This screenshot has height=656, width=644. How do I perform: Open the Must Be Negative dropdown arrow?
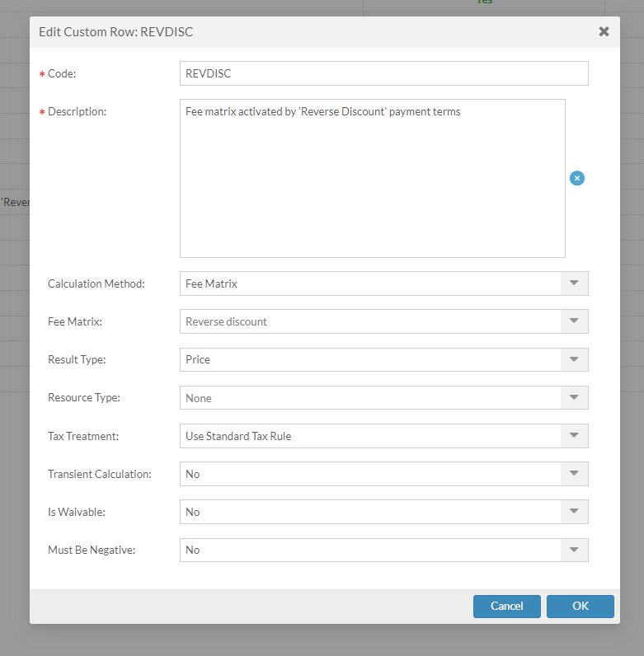pyautogui.click(x=574, y=550)
